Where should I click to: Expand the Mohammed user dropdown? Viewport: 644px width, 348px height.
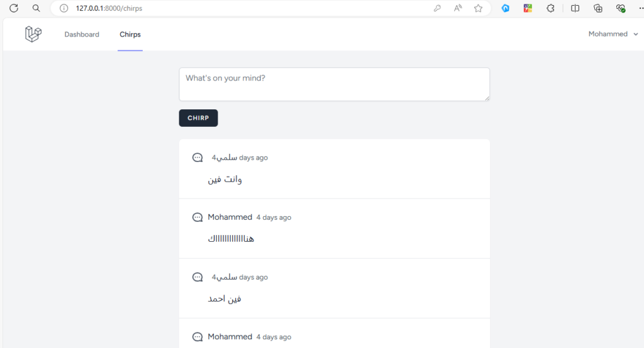[x=613, y=34]
